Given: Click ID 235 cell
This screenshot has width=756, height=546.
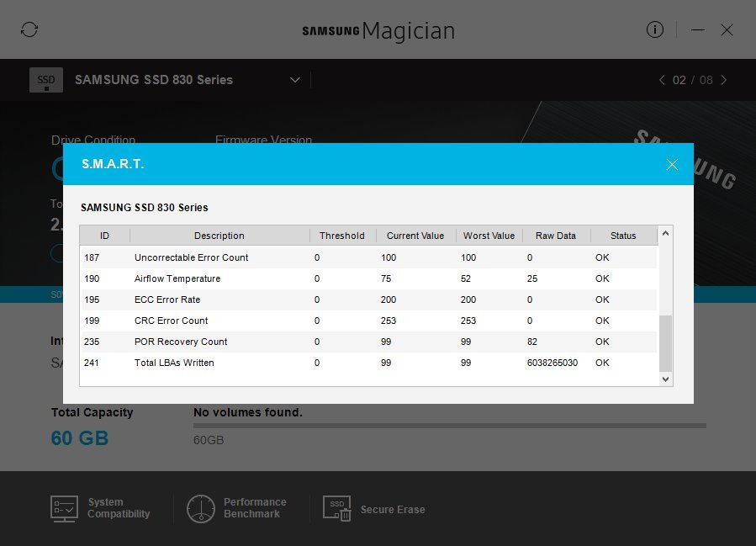Looking at the screenshot, I should coord(92,342).
